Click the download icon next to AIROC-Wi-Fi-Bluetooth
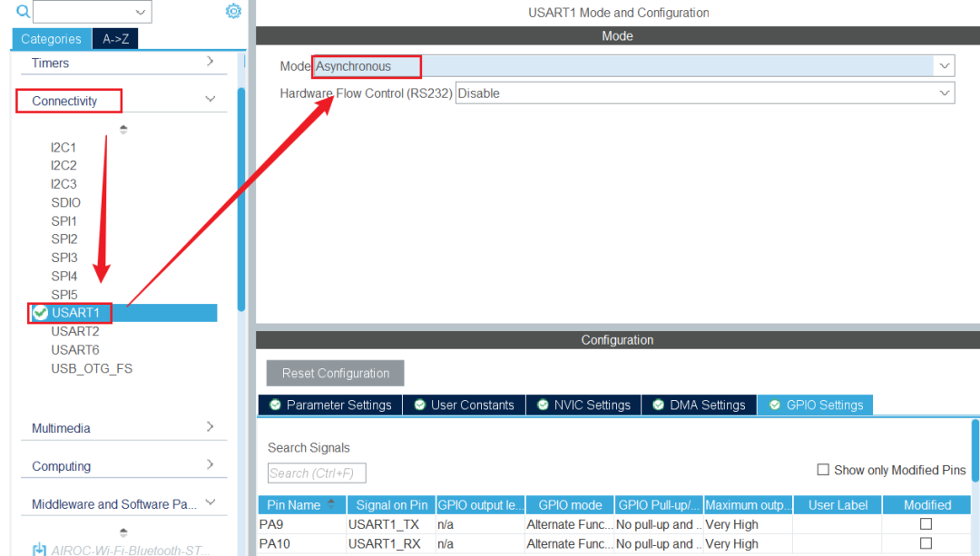 (39, 550)
